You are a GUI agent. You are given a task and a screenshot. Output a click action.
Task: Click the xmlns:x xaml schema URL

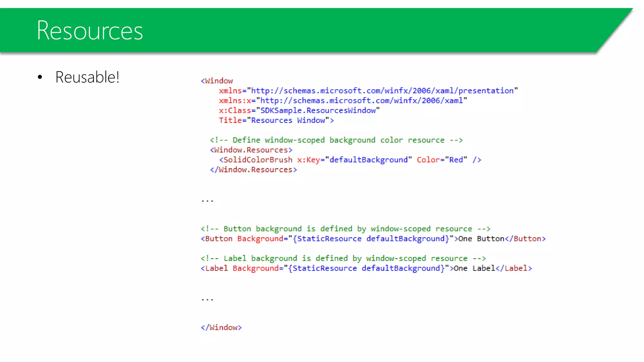pos(361,101)
